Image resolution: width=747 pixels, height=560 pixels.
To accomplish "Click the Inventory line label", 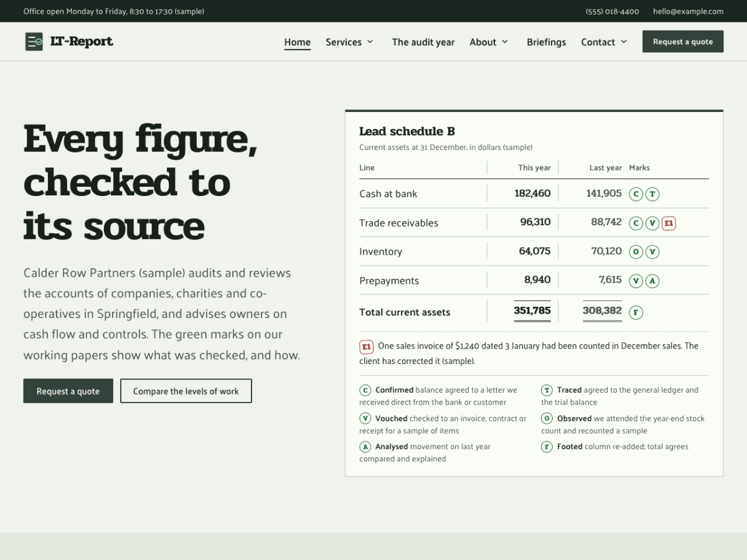I will tap(381, 252).
